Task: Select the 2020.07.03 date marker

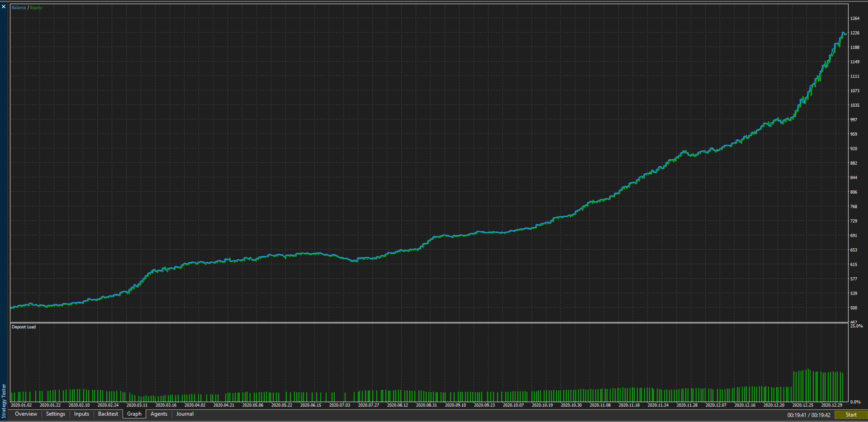Action: click(340, 405)
